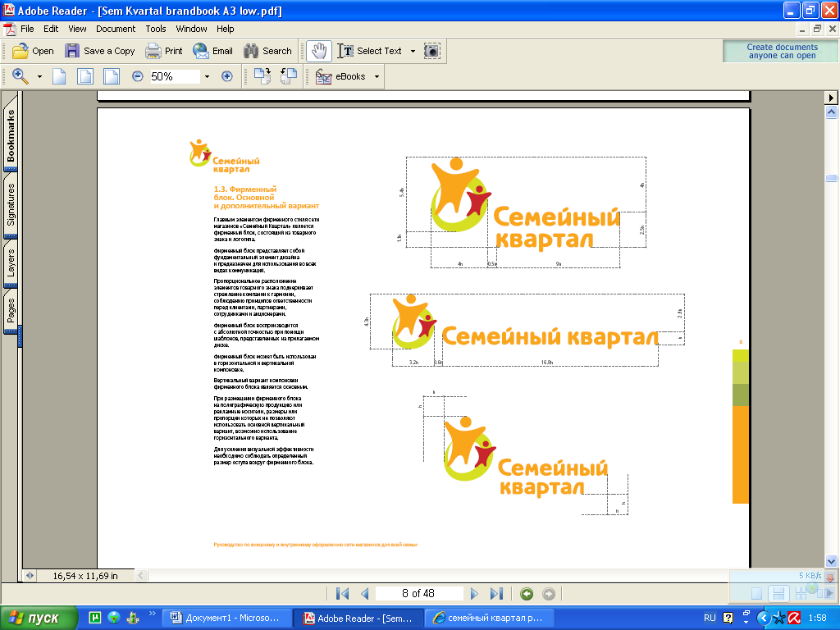
Task: Open the File menu
Action: (x=27, y=29)
